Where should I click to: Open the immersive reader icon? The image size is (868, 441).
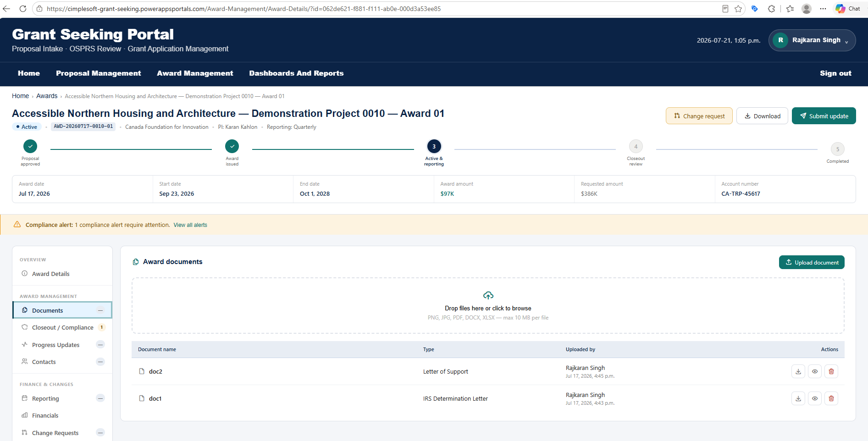pyautogui.click(x=725, y=9)
